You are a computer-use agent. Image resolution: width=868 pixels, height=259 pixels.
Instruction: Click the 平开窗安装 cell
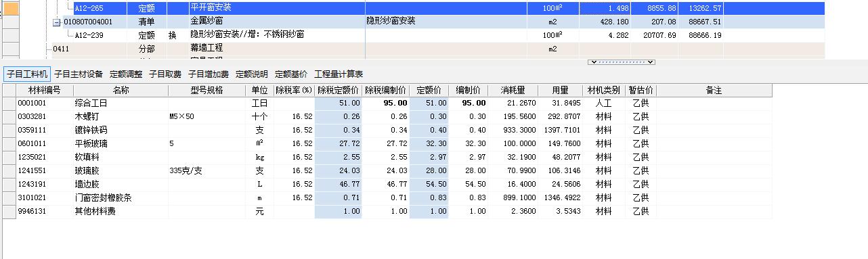276,8
